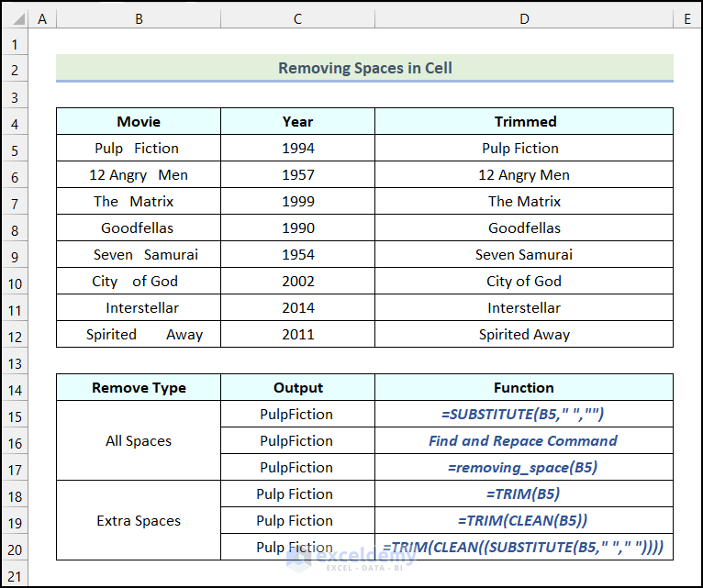Select "City of God" in Trimmed column
Image resolution: width=703 pixels, height=588 pixels.
[524, 282]
